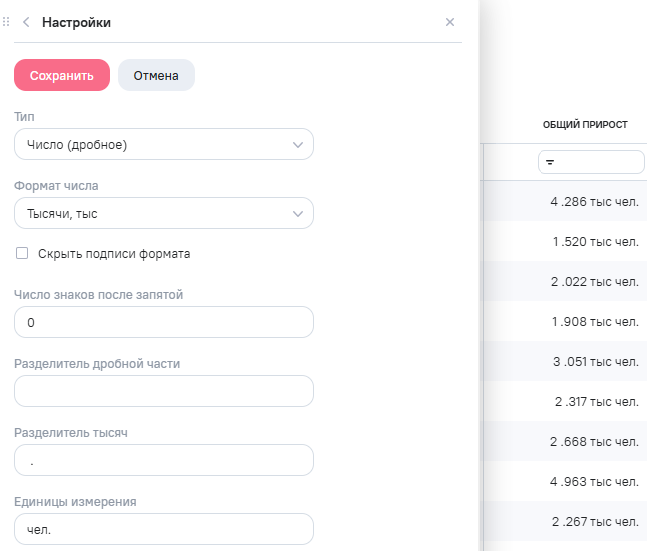This screenshot has height=551, width=647.
Task: Select the Разделитель тысяч input field
Action: point(164,460)
